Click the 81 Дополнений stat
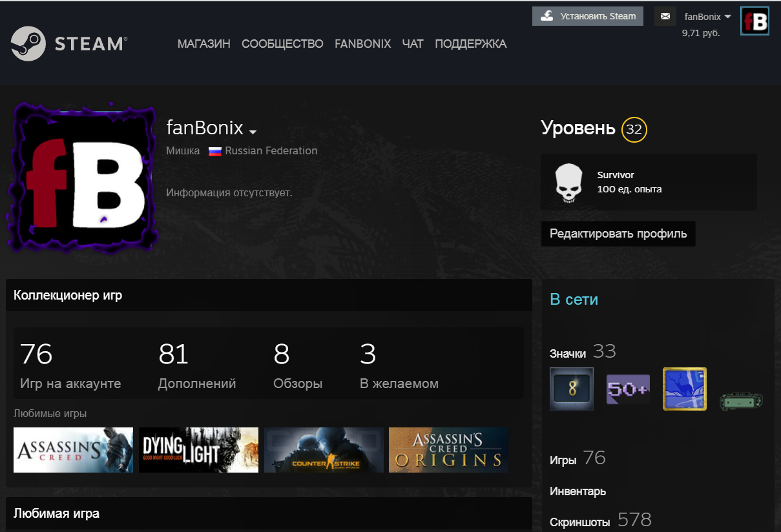The image size is (781, 532). [x=197, y=366]
